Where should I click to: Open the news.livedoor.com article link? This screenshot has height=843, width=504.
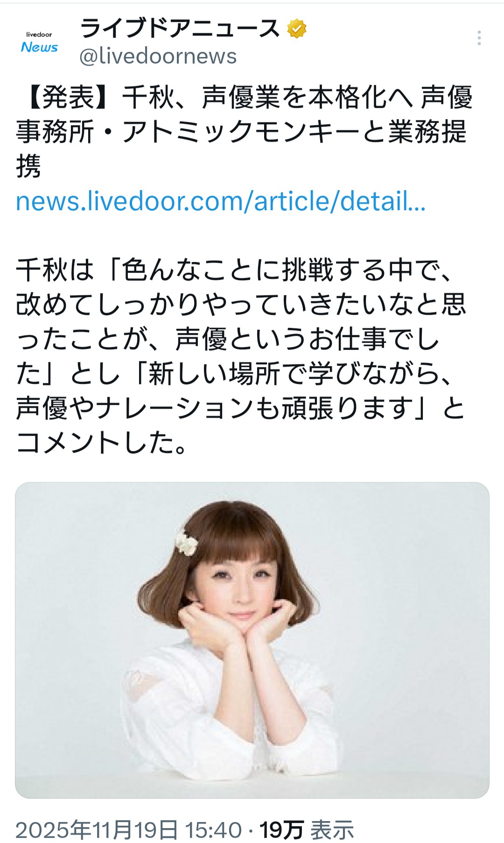click(x=221, y=201)
